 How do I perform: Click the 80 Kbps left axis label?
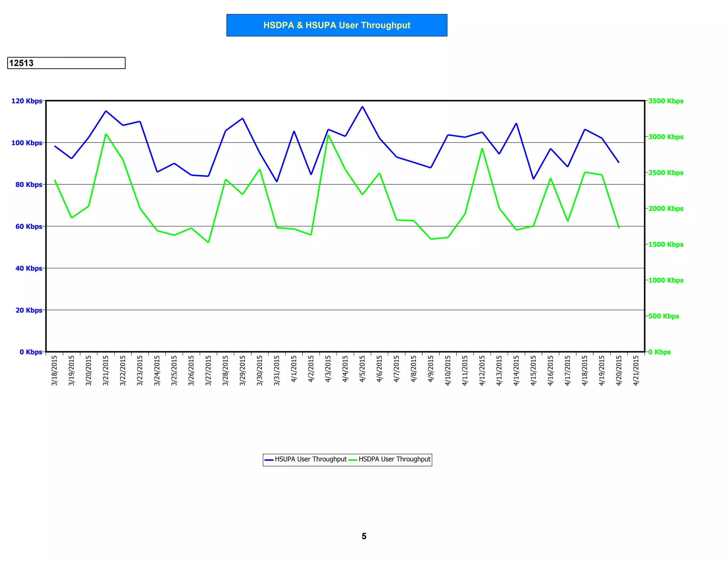29,184
